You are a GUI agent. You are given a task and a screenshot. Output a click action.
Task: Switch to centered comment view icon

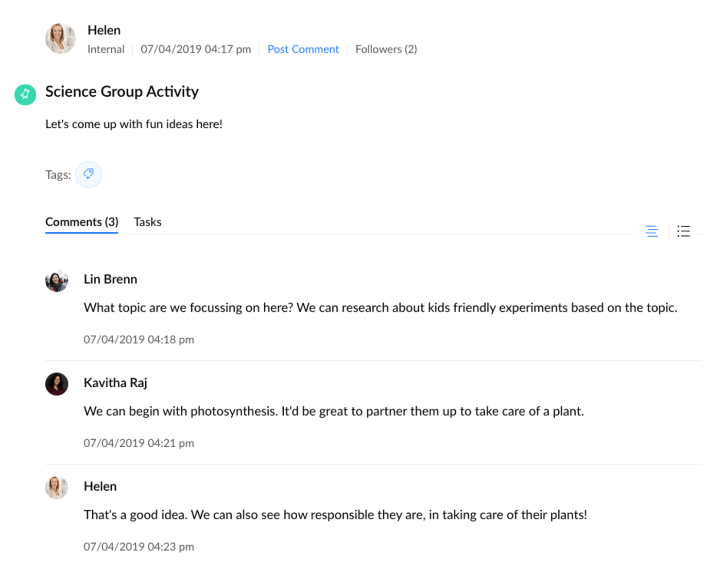tap(652, 231)
